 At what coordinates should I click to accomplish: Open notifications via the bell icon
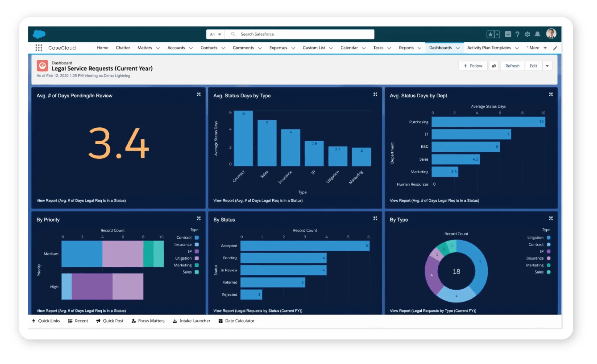pyautogui.click(x=537, y=34)
